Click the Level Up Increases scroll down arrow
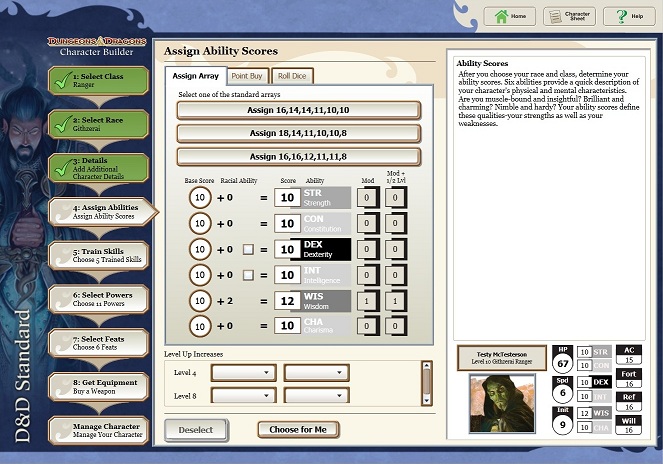The width and height of the screenshot is (663, 464). click(x=427, y=401)
